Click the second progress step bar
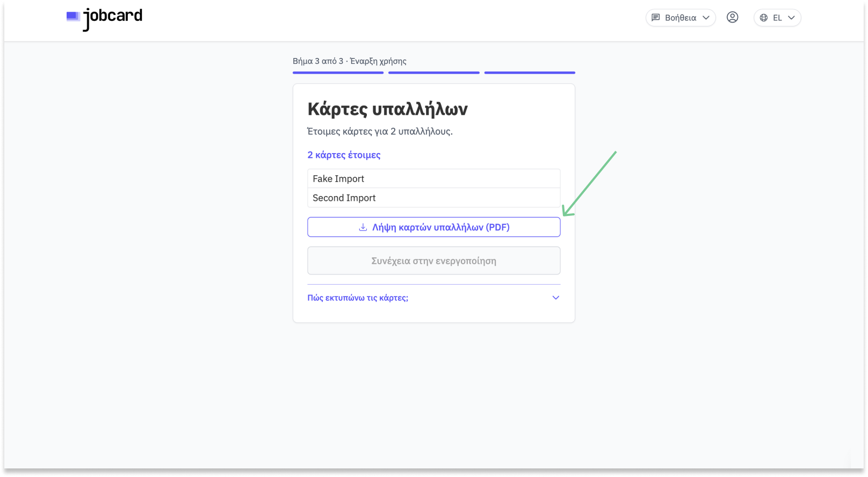This screenshot has width=868, height=477. pos(434,73)
